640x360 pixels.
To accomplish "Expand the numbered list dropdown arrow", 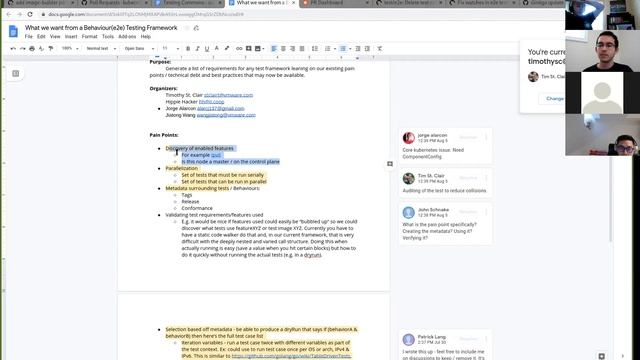I will pyautogui.click(x=335, y=49).
